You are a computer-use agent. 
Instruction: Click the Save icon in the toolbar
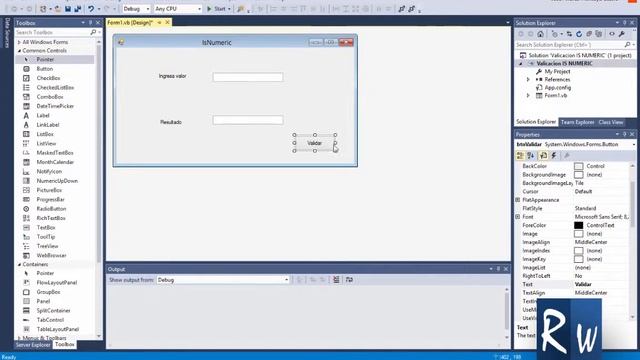click(x=68, y=9)
